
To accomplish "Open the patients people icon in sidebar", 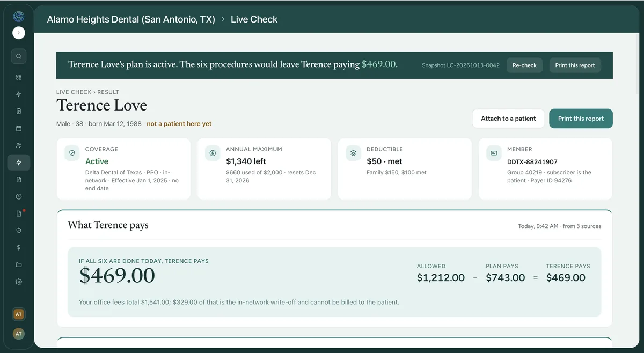I will coord(19,145).
